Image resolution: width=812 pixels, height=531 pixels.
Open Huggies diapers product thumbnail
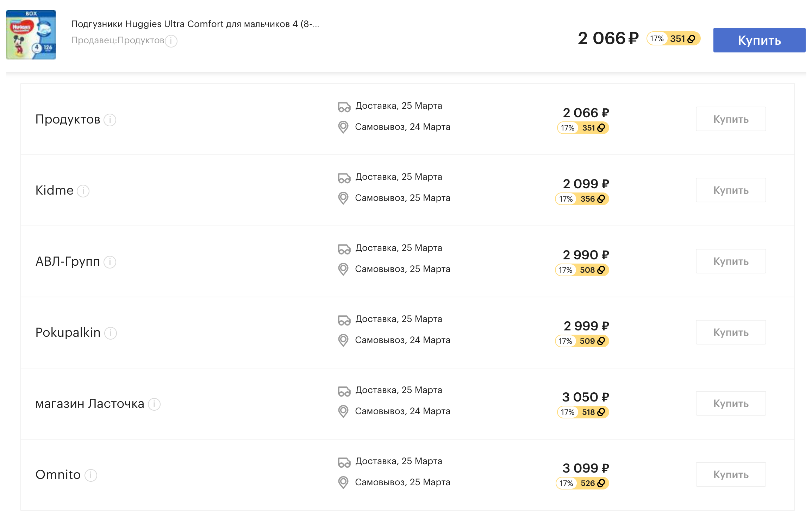(x=31, y=35)
